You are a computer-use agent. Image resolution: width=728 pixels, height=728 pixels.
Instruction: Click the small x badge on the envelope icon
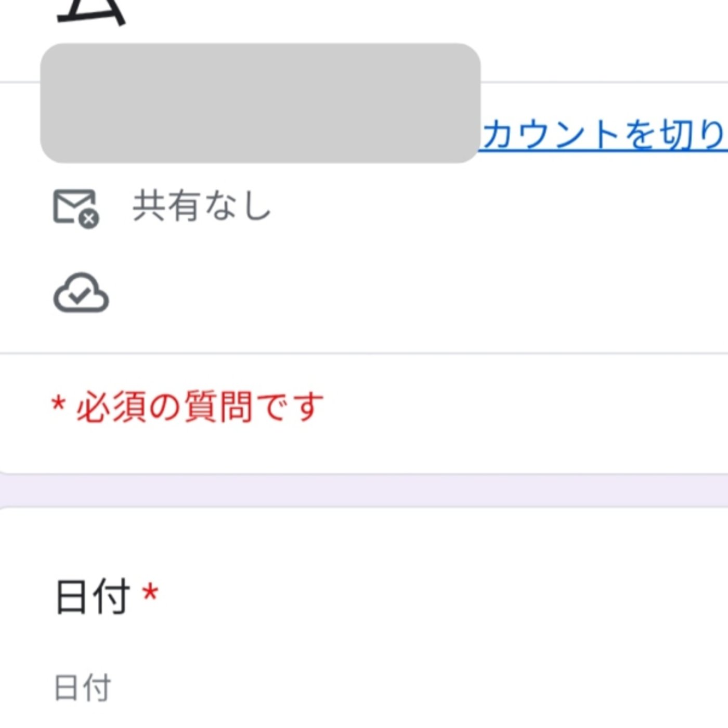(x=89, y=219)
